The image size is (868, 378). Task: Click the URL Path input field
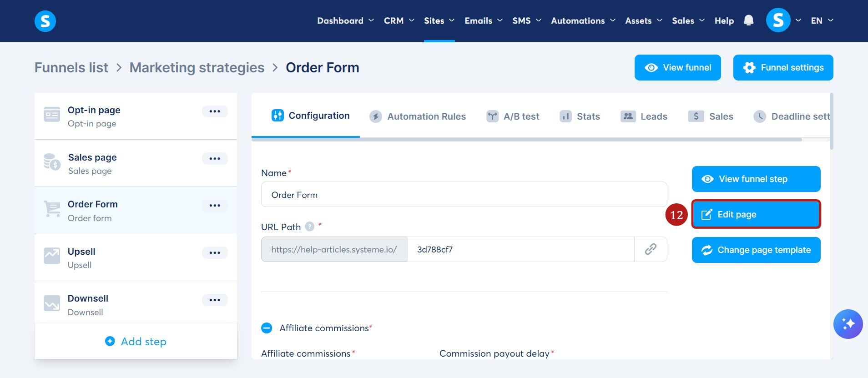[521, 249]
